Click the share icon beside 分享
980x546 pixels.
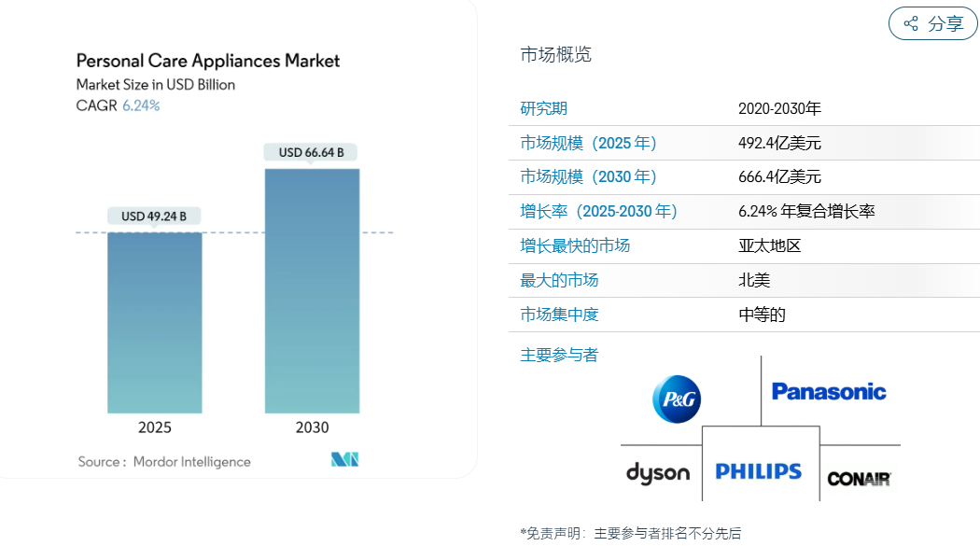(x=910, y=23)
